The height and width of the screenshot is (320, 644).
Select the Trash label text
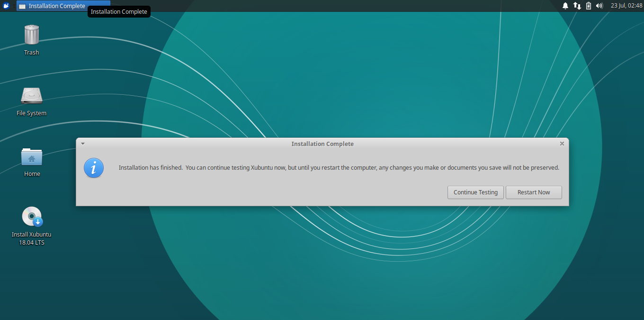[x=32, y=53]
